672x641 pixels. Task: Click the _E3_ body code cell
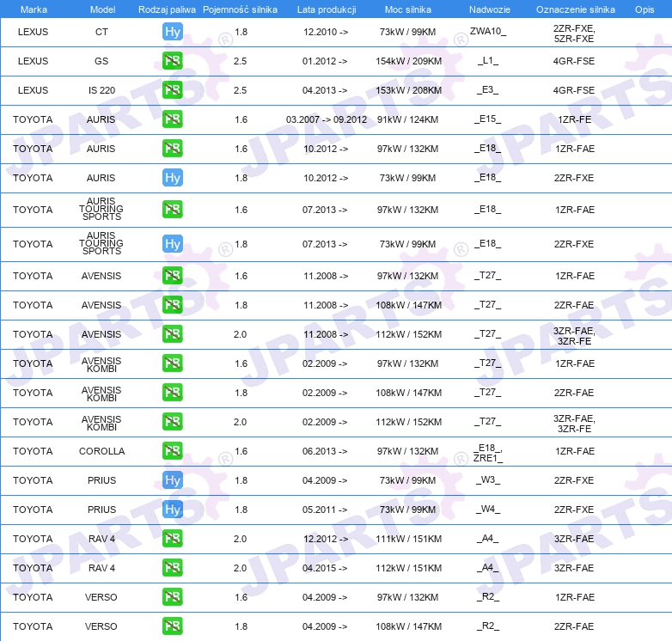pyautogui.click(x=488, y=89)
